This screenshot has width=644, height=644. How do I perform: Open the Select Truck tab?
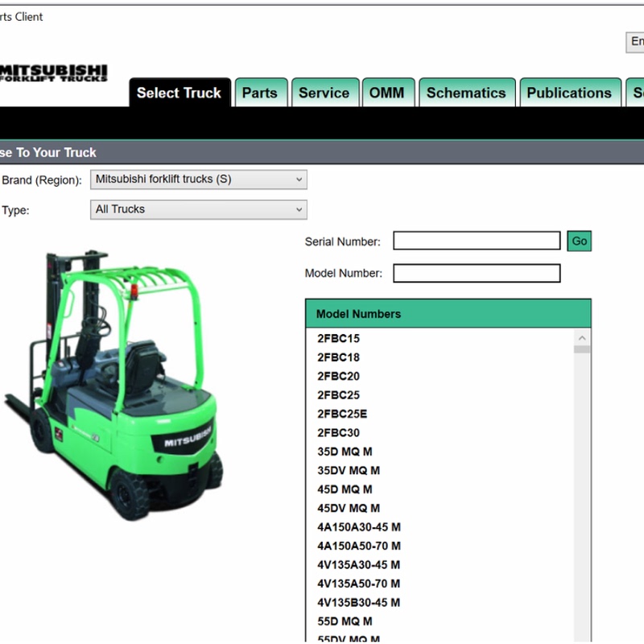tap(180, 93)
